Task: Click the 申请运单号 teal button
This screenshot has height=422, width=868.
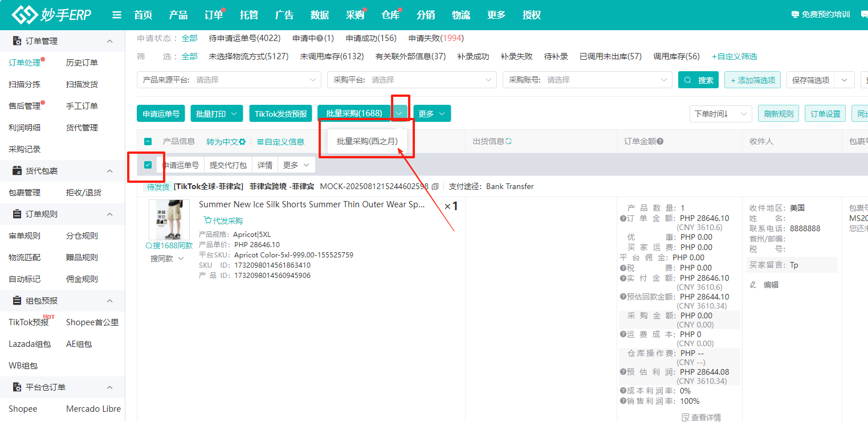Action: click(161, 113)
